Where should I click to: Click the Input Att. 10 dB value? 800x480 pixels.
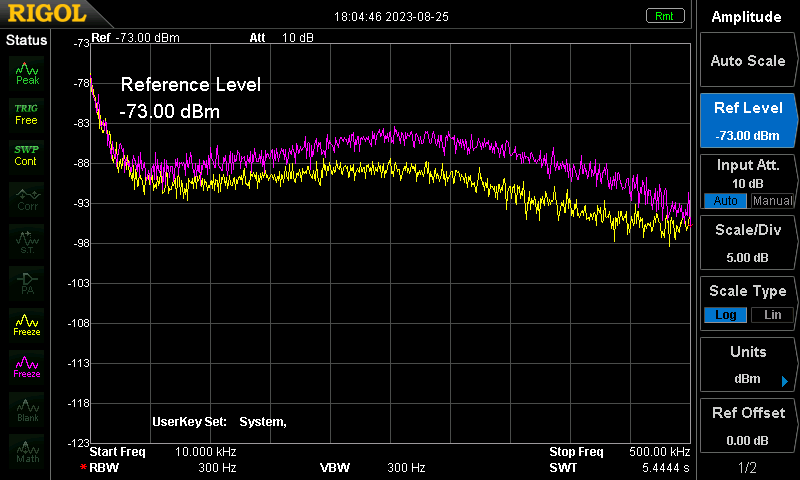[x=747, y=183]
